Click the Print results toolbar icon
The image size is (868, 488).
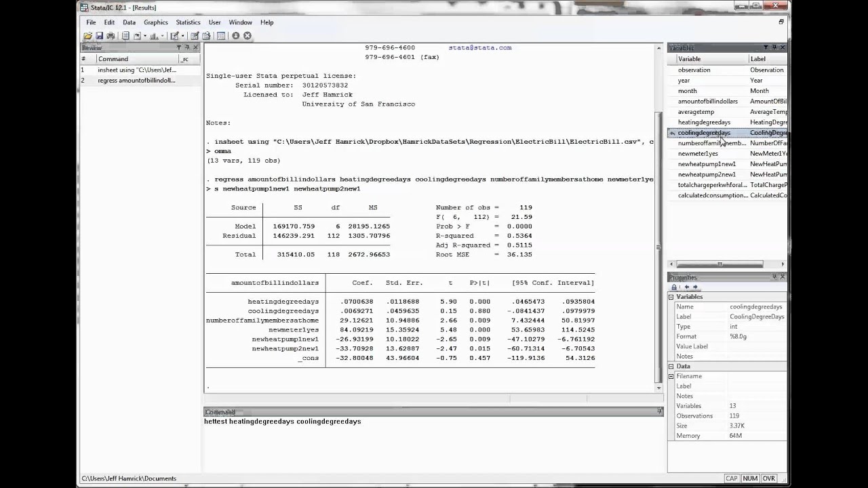click(111, 36)
